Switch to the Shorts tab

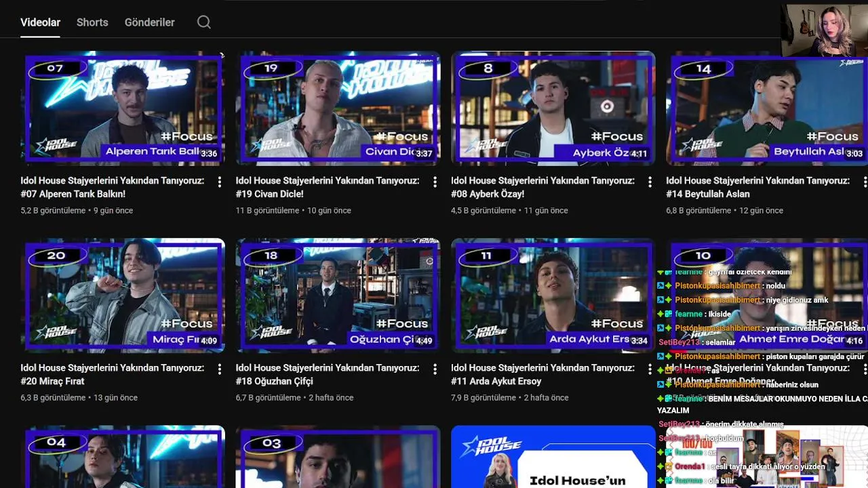point(92,22)
